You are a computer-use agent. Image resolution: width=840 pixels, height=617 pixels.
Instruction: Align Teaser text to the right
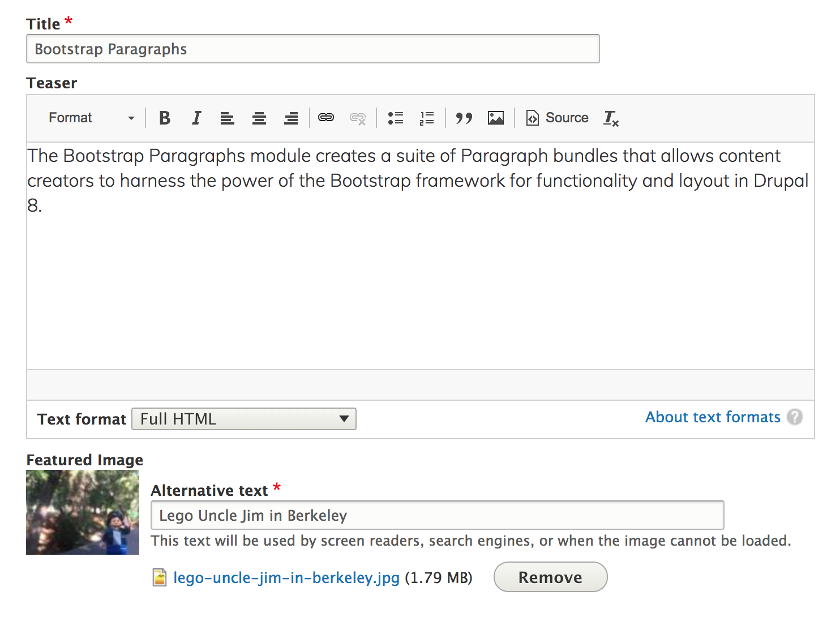pos(291,118)
